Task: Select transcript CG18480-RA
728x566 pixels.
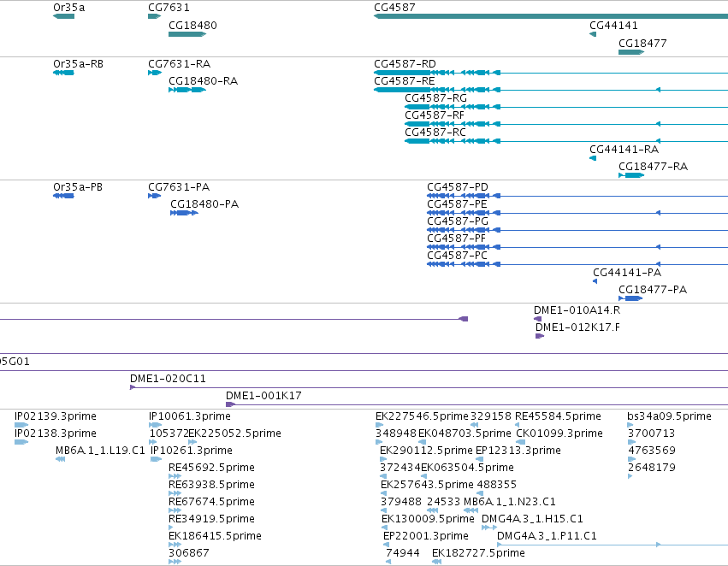Action: 187,90
